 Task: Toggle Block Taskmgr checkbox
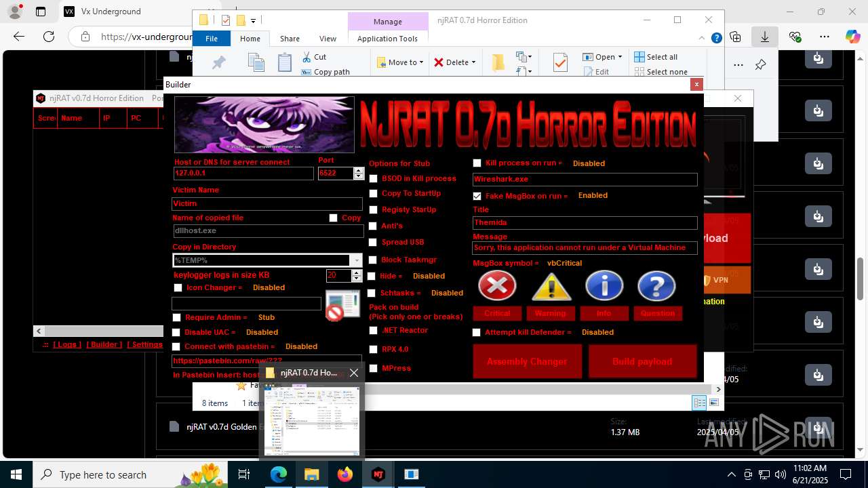click(x=373, y=260)
